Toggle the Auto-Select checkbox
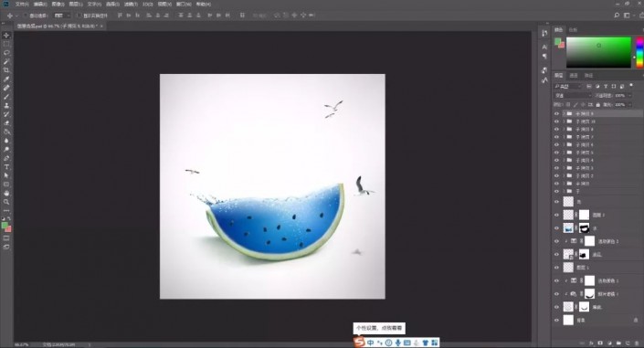 (x=25, y=16)
